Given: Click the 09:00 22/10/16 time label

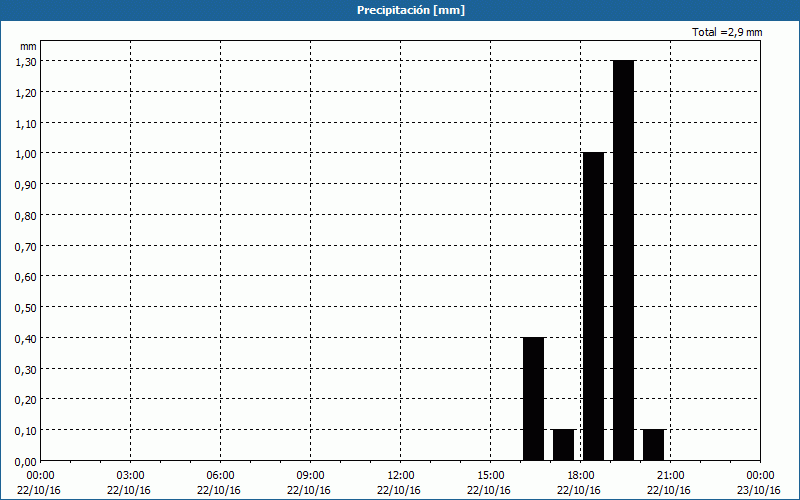Looking at the screenshot, I should coord(310,483).
